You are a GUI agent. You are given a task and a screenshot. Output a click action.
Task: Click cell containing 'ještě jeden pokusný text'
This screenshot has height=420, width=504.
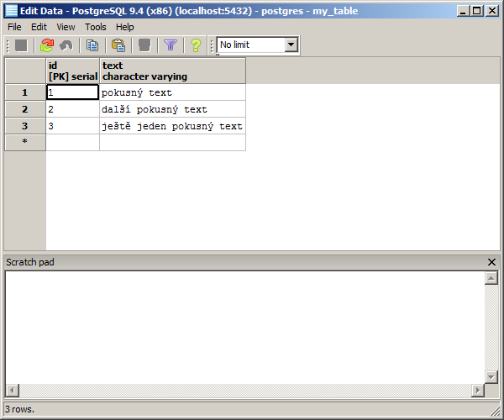pyautogui.click(x=172, y=126)
